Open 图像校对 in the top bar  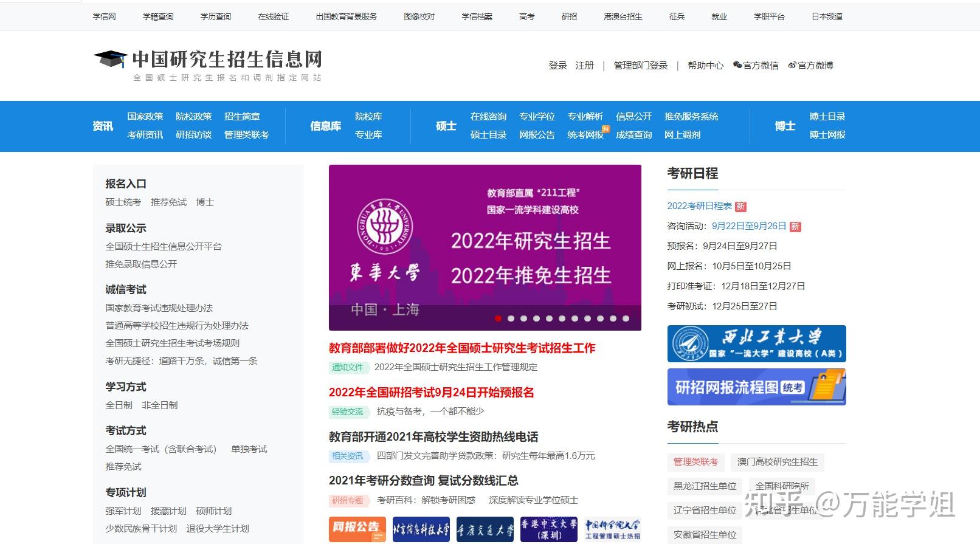click(x=419, y=16)
